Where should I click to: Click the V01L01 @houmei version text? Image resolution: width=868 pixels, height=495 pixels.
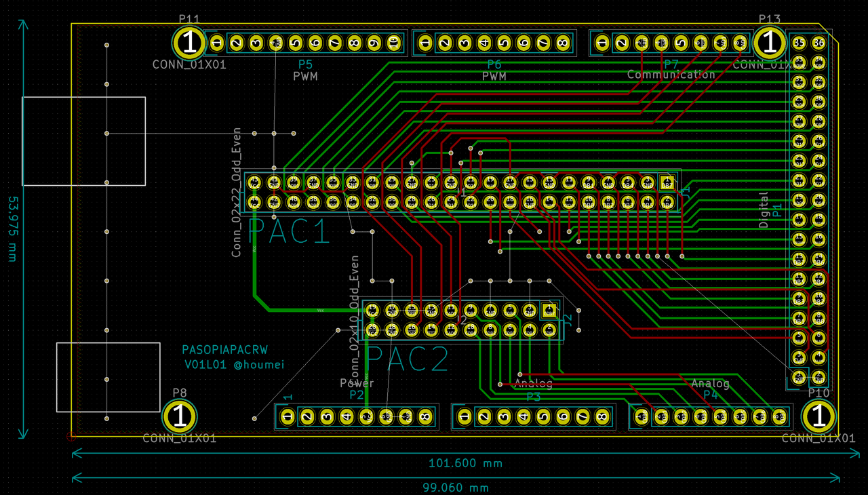point(235,365)
